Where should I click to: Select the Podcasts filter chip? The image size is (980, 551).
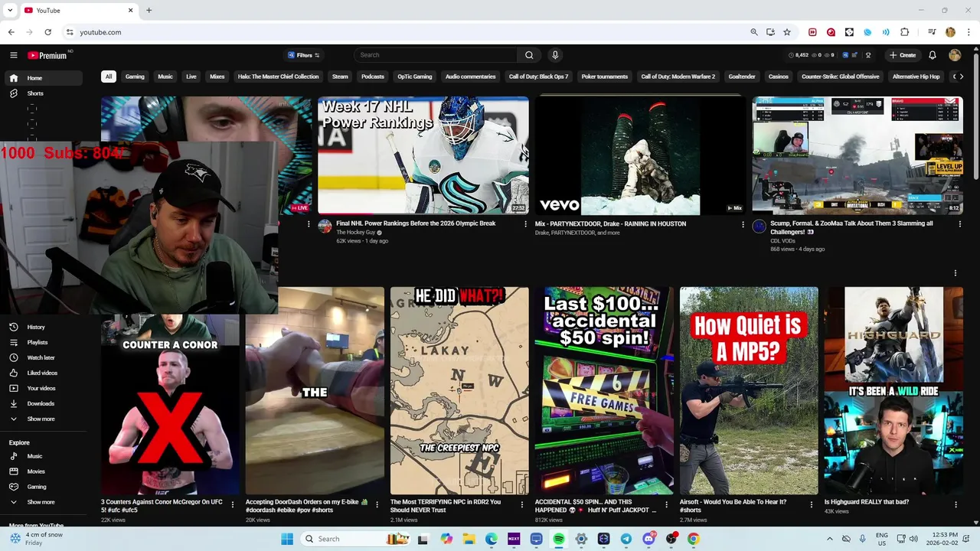tap(373, 77)
